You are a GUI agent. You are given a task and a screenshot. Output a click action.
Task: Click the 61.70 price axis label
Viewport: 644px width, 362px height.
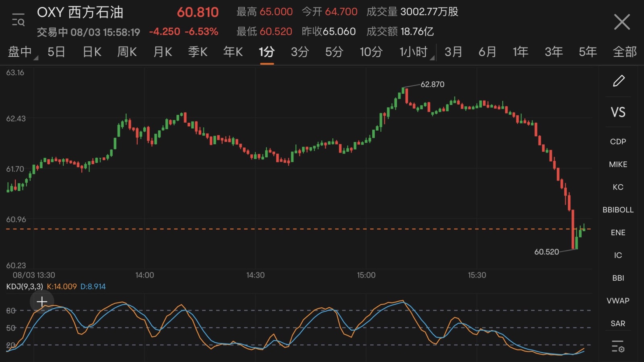(x=15, y=169)
